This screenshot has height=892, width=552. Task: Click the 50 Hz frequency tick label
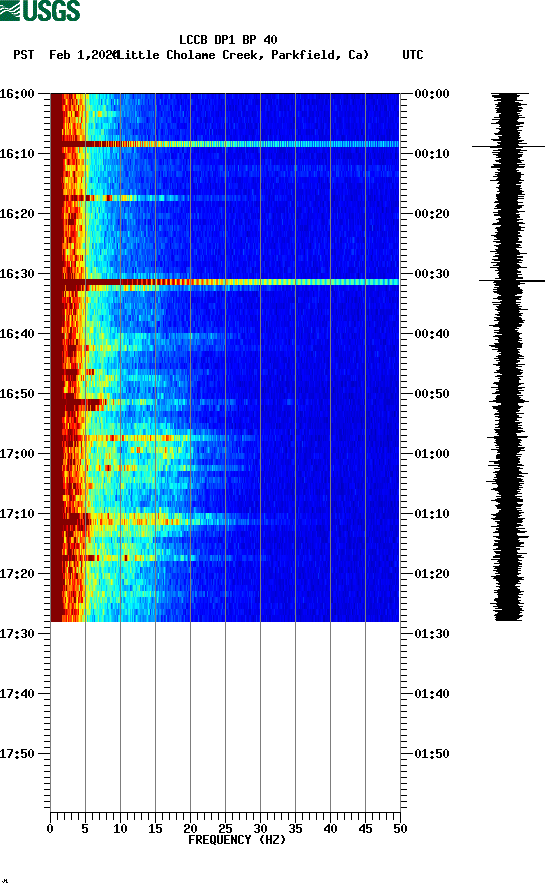[x=400, y=829]
